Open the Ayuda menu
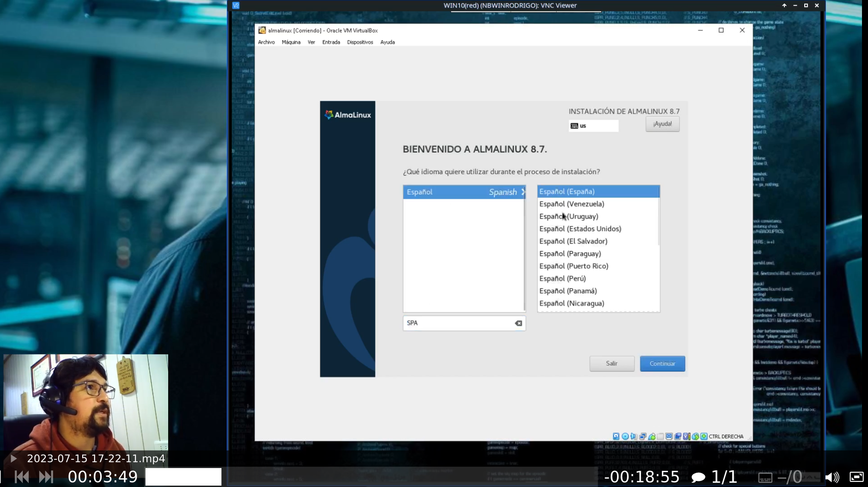Viewport: 868px width, 487px height. click(x=388, y=42)
